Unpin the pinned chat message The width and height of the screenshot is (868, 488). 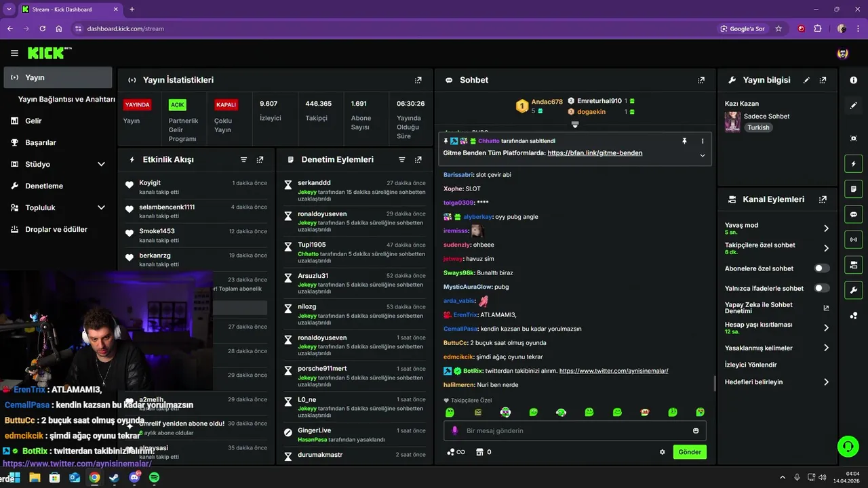[x=684, y=141]
